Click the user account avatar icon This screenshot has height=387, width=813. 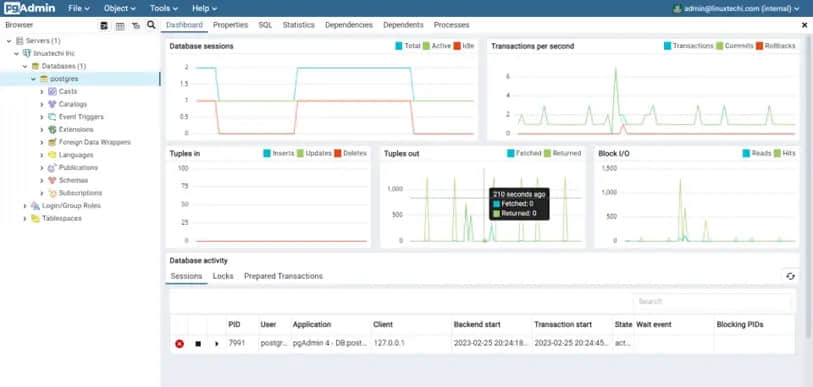coord(677,8)
